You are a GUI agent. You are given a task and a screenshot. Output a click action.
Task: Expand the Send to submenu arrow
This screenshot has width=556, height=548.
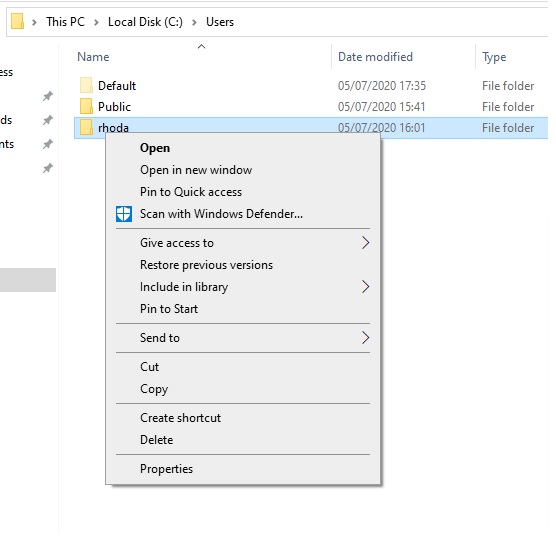pos(366,338)
